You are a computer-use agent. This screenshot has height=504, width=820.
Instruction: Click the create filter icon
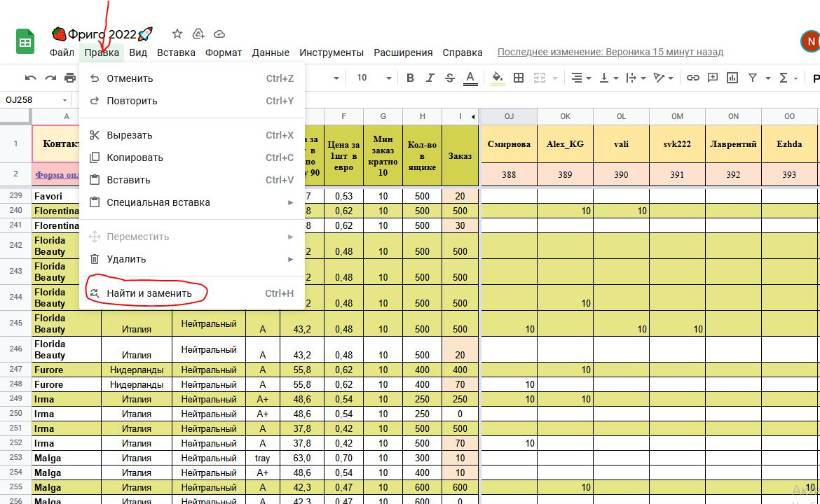(753, 78)
